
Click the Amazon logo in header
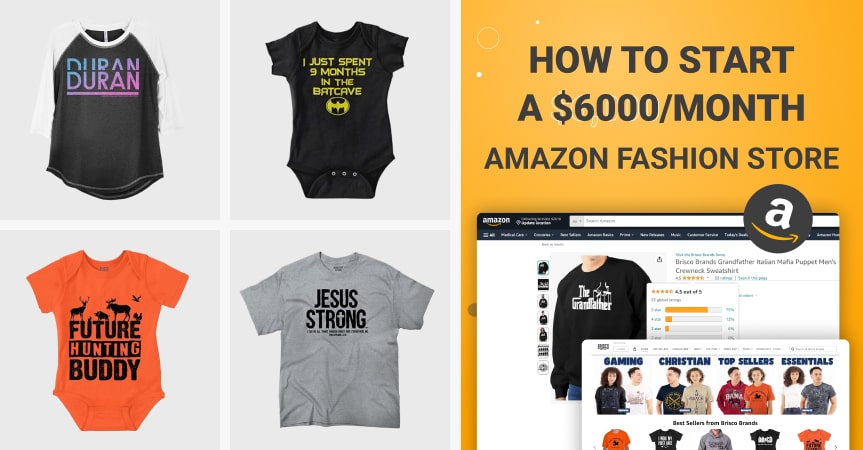point(496,221)
